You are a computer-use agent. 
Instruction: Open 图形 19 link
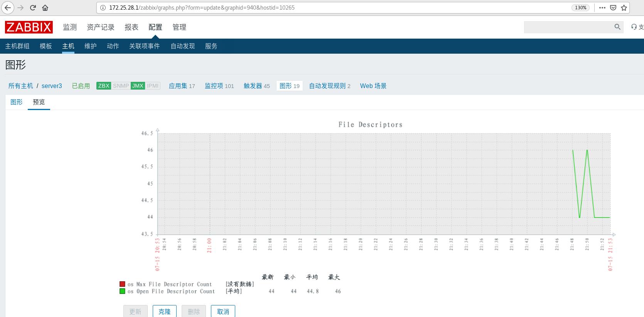point(290,86)
